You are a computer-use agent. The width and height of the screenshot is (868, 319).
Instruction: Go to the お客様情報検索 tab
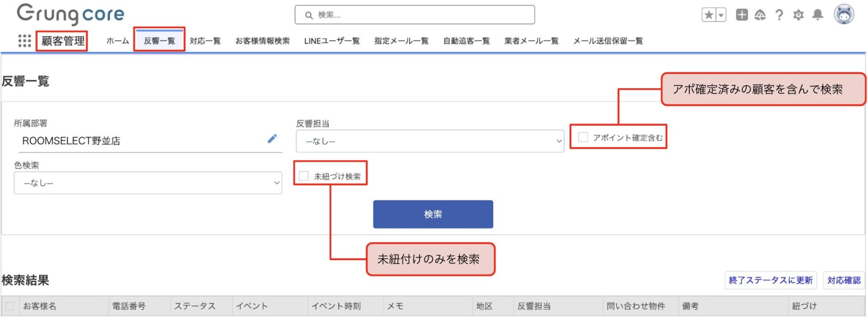click(262, 41)
